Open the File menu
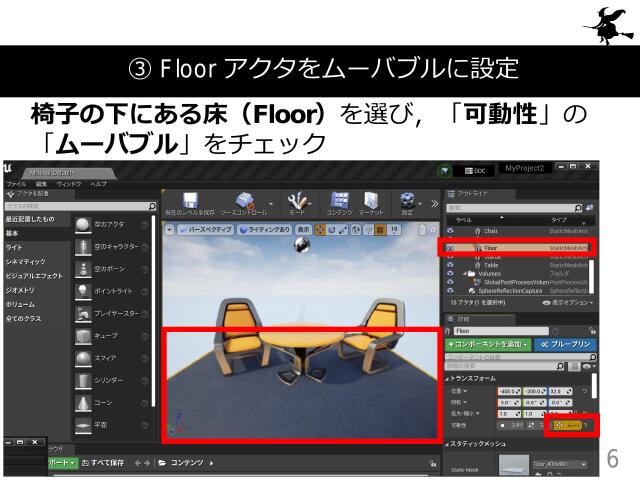 pyautogui.click(x=16, y=184)
